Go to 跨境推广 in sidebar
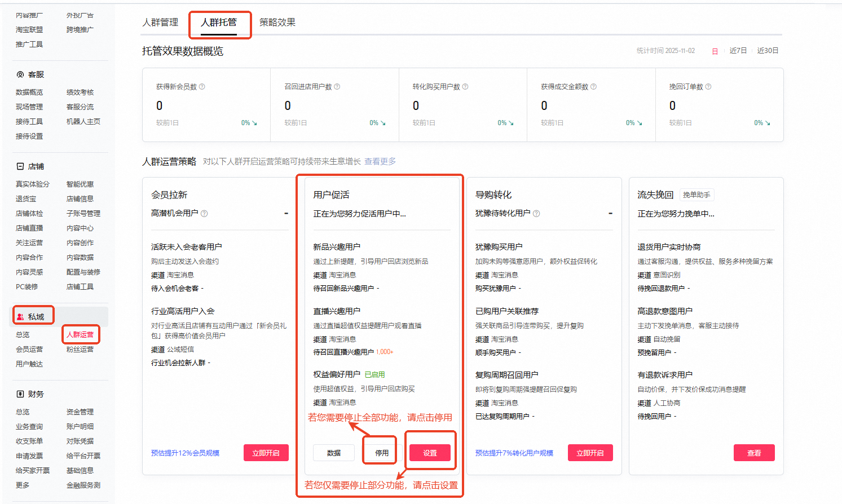The width and height of the screenshot is (842, 504). pos(80,30)
